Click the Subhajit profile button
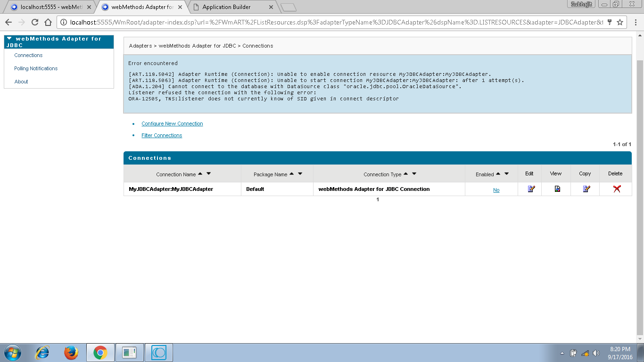Image resolution: width=644 pixels, height=362 pixels. pyautogui.click(x=582, y=4)
